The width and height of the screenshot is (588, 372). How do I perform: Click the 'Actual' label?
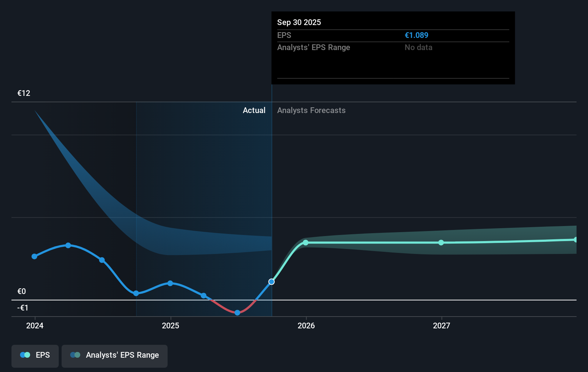254,110
